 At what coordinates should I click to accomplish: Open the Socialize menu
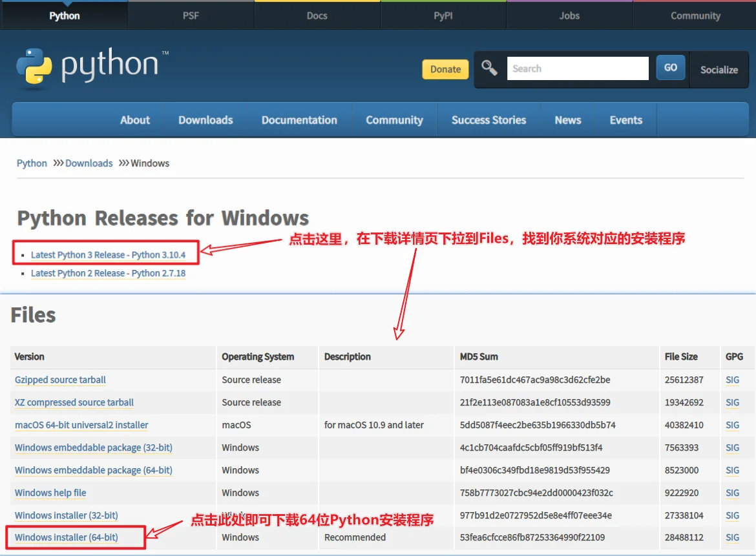[719, 70]
